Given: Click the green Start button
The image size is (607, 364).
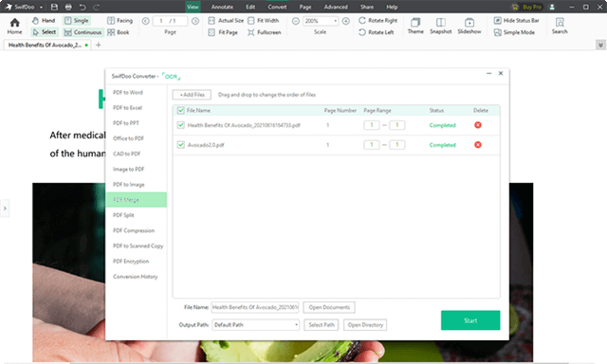Looking at the screenshot, I should click(470, 320).
